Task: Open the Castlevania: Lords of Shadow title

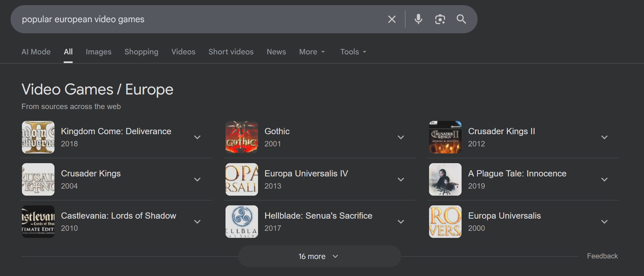Action: tap(118, 216)
